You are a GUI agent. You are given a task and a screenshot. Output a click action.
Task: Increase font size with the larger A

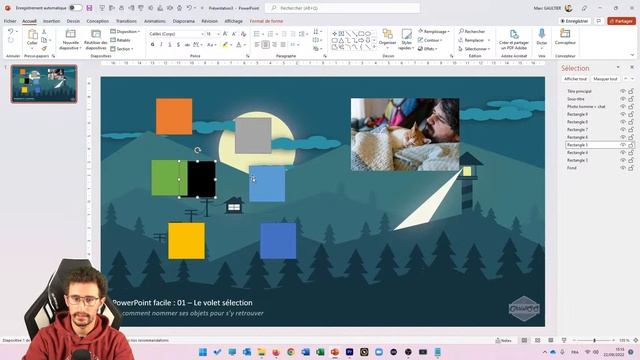(x=225, y=34)
